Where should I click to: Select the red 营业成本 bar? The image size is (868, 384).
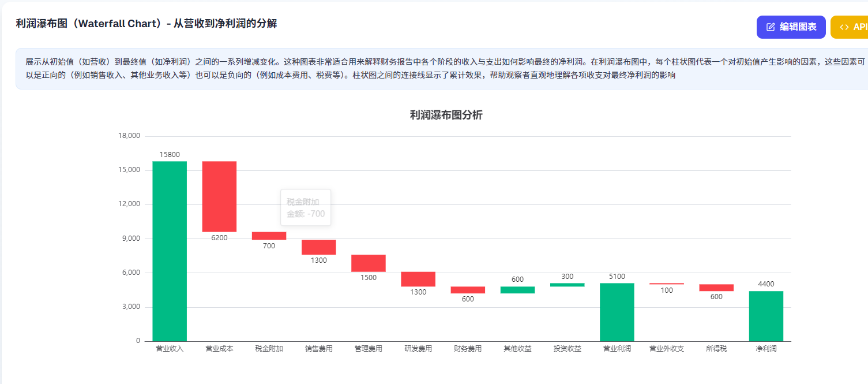pos(219,196)
